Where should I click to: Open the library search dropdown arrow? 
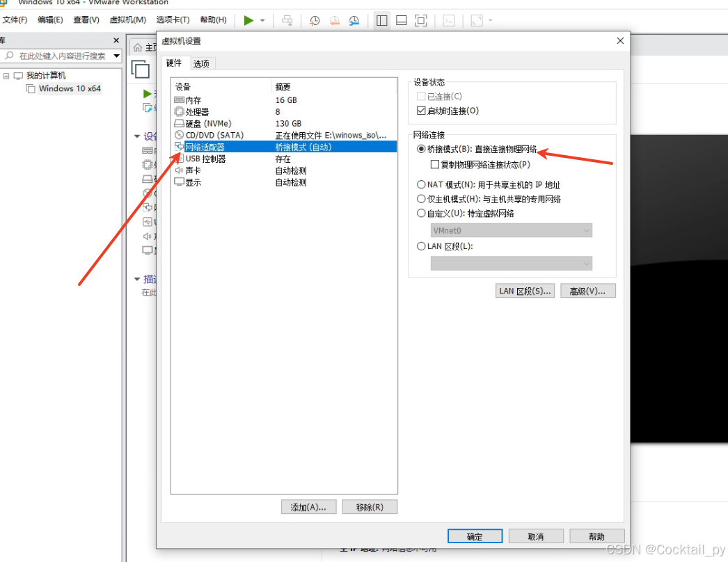tap(116, 56)
